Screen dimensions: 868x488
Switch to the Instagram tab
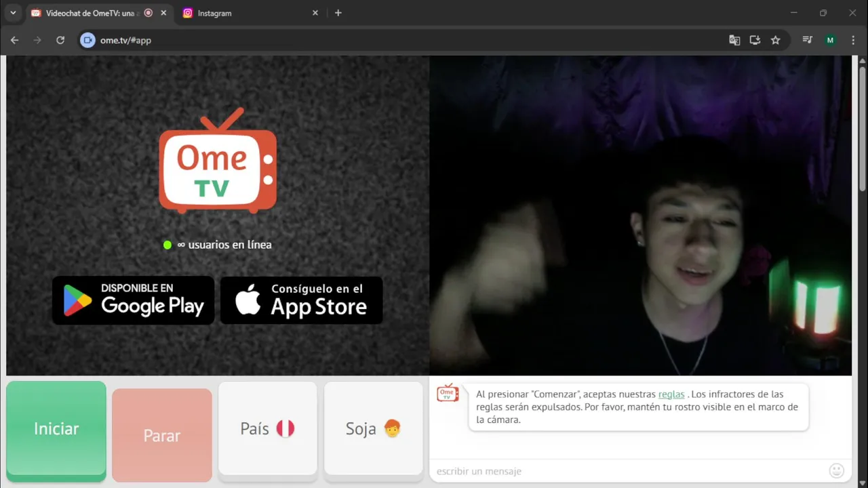(x=250, y=13)
